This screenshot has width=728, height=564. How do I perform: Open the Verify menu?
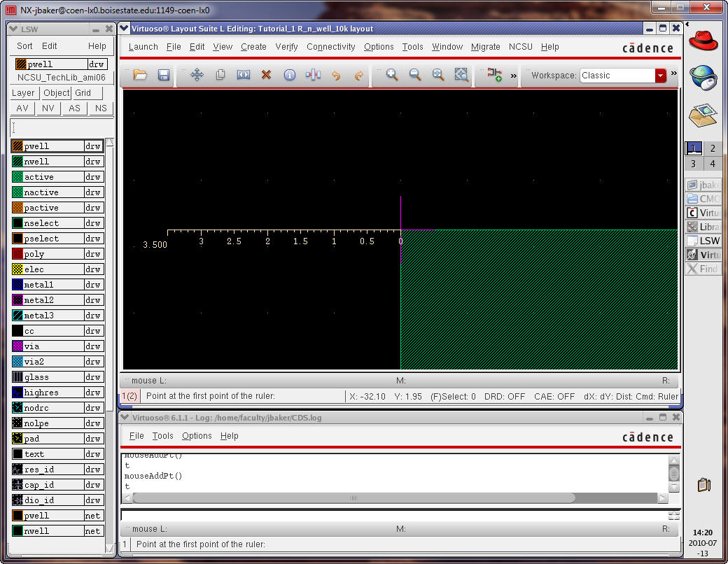coord(286,47)
